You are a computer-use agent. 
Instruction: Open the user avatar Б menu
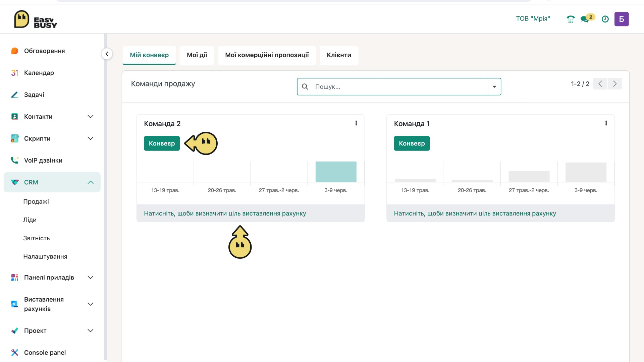622,19
